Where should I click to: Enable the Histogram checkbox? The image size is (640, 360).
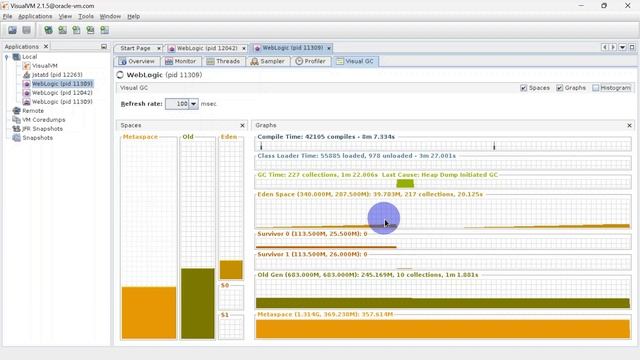(x=596, y=88)
